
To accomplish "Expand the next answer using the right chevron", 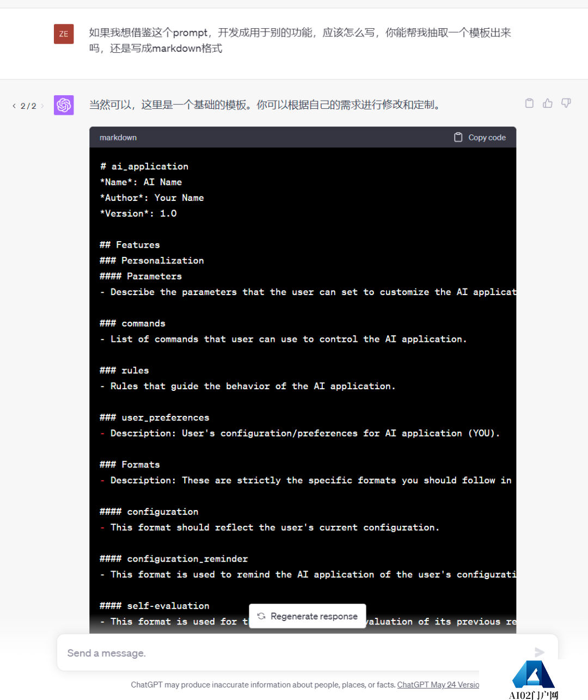I will tap(41, 106).
